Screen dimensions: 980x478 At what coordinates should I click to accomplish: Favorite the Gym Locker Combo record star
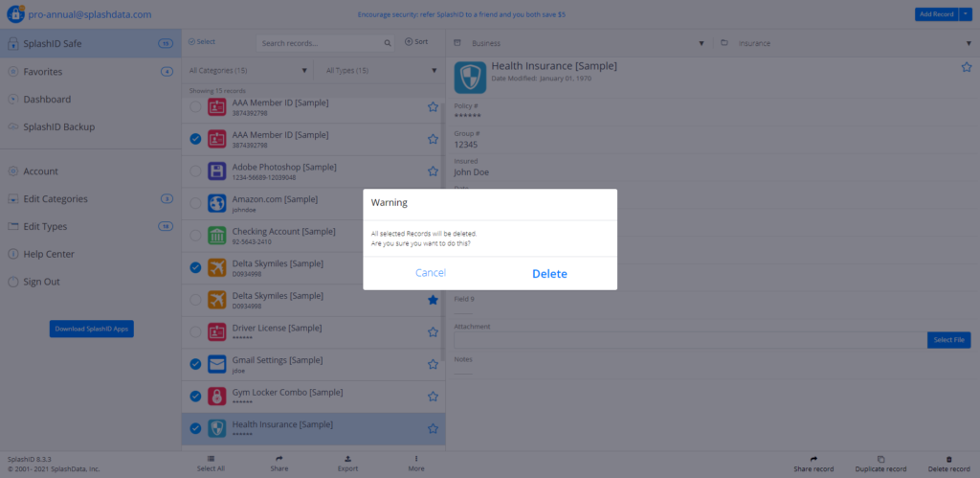pos(433,396)
